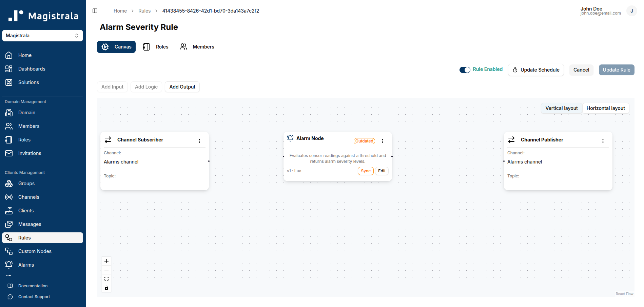Click Channel Subscriber output handle
The image size is (644, 307).
209,161
